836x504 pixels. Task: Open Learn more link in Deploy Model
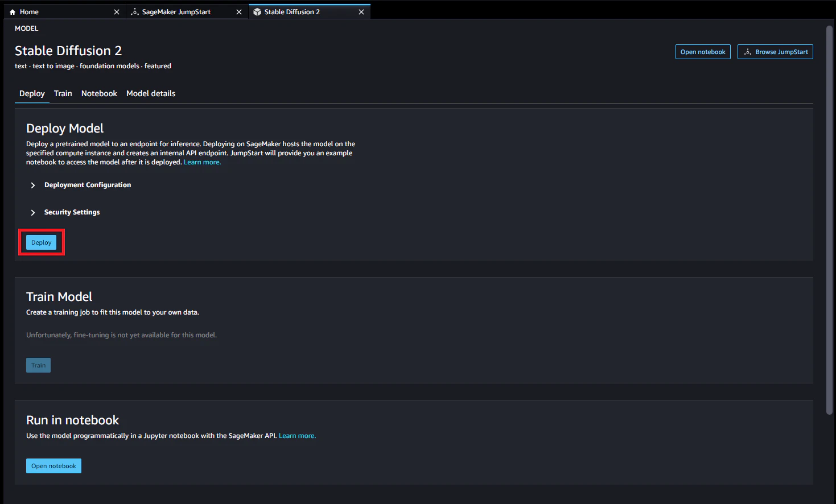pos(202,162)
